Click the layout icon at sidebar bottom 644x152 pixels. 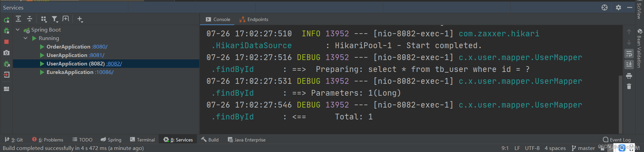(x=6, y=89)
